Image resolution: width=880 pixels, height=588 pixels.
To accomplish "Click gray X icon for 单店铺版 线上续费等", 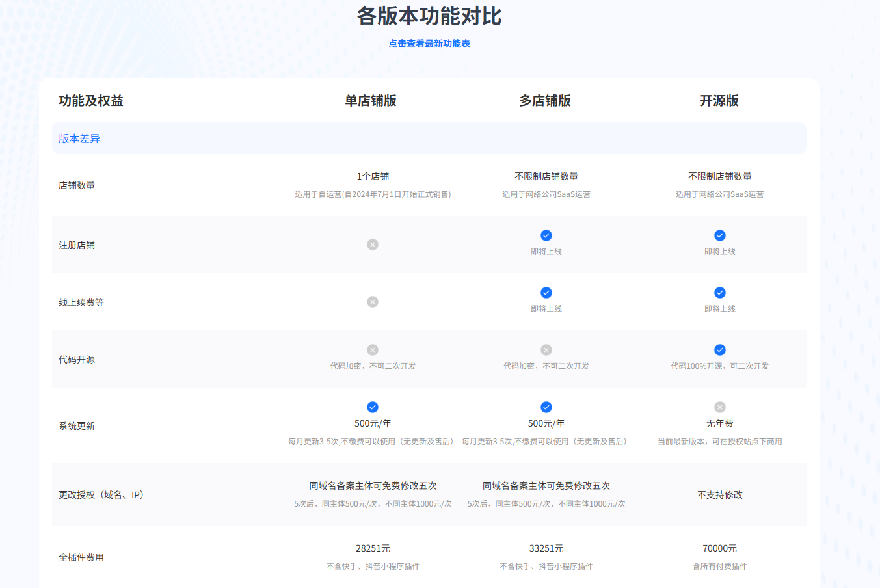I will (x=373, y=302).
